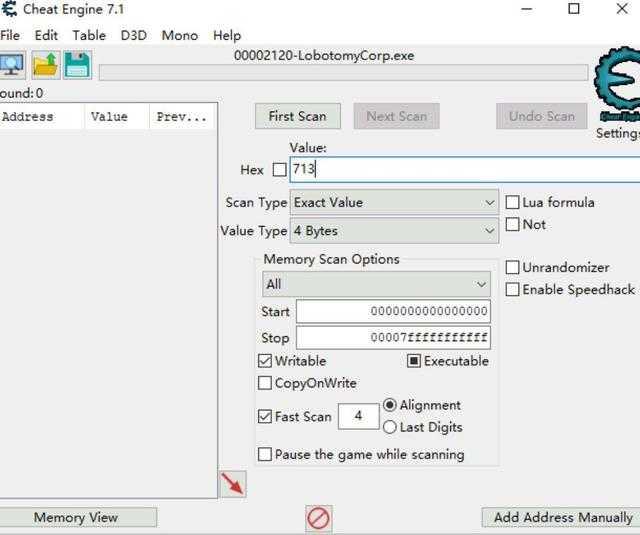The image size is (640, 535).
Task: Click the Undo Scan button
Action: point(542,116)
